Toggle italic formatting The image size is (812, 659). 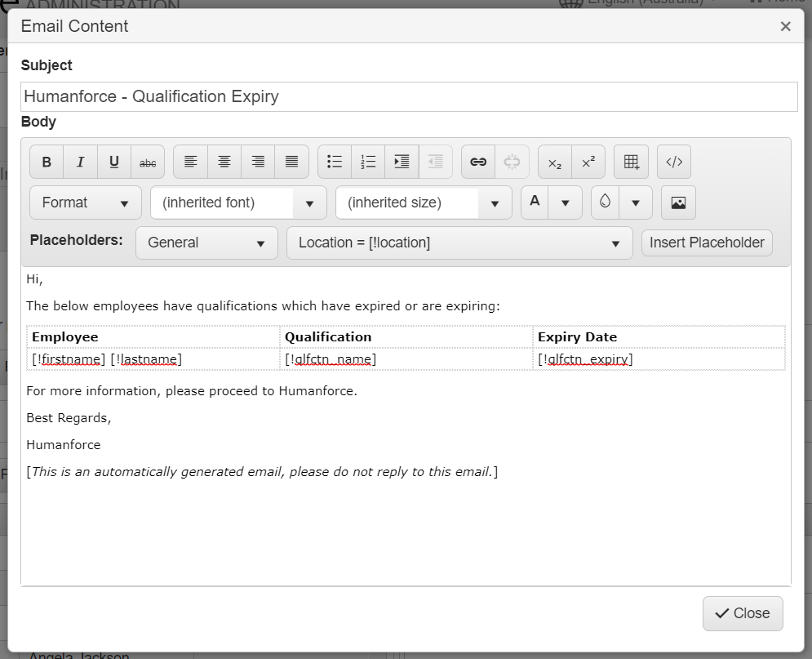click(80, 163)
